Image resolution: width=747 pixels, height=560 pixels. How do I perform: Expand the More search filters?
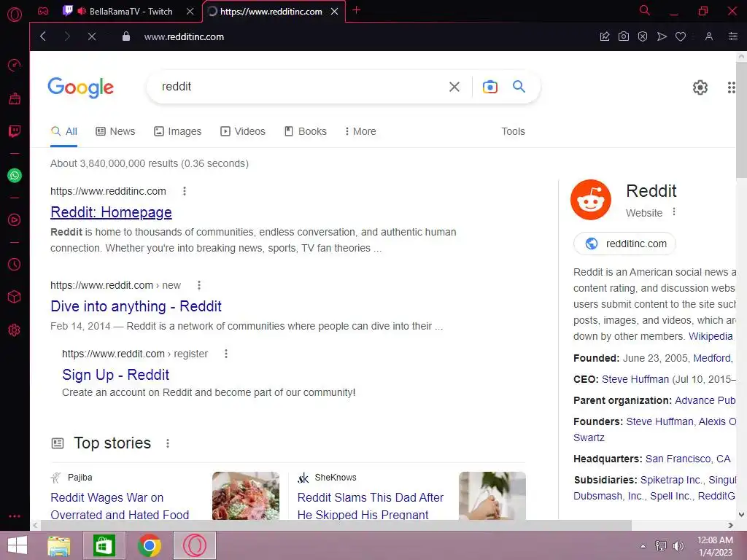pyautogui.click(x=360, y=131)
